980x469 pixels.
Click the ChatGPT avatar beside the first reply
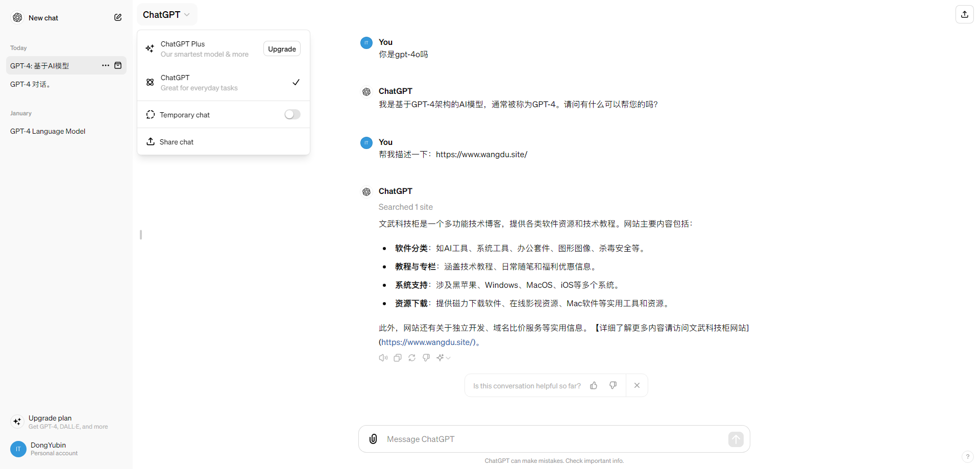(366, 92)
